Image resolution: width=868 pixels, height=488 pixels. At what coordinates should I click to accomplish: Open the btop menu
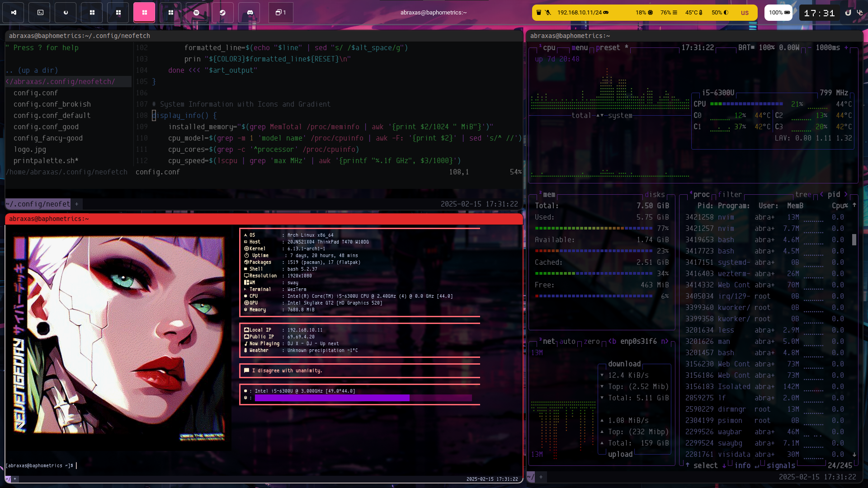(579, 48)
